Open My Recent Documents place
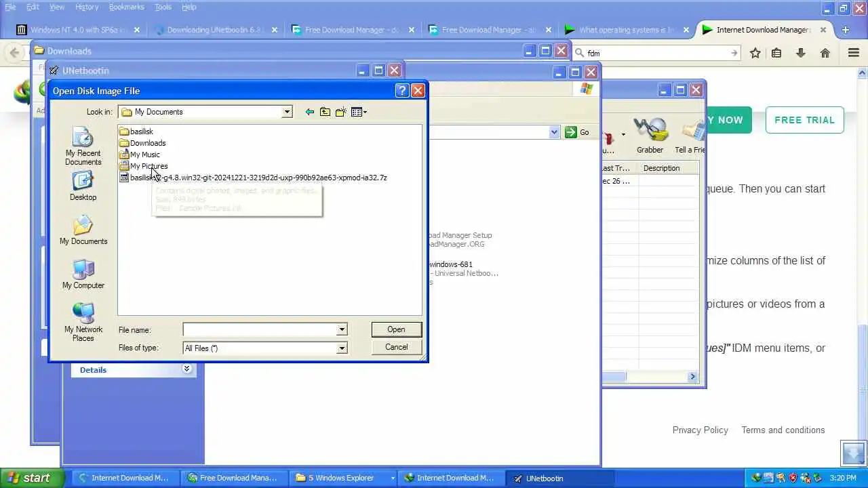This screenshot has height=488, width=868. tap(83, 146)
